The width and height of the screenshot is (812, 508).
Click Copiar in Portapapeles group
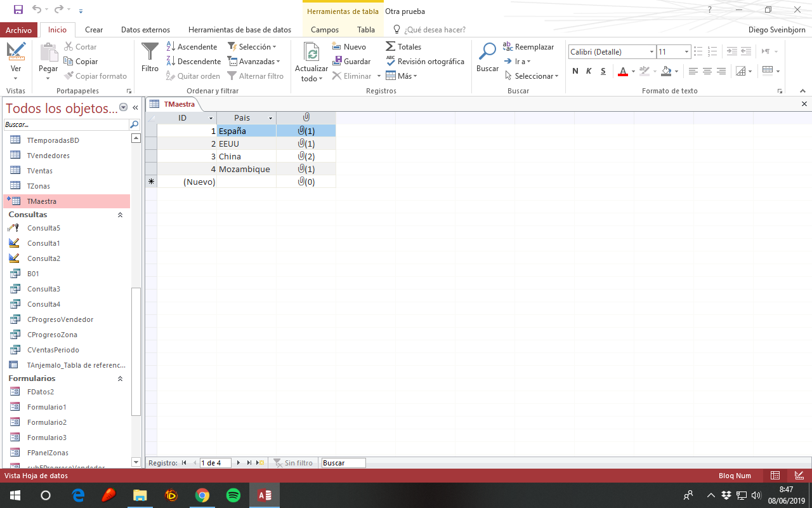click(x=81, y=62)
